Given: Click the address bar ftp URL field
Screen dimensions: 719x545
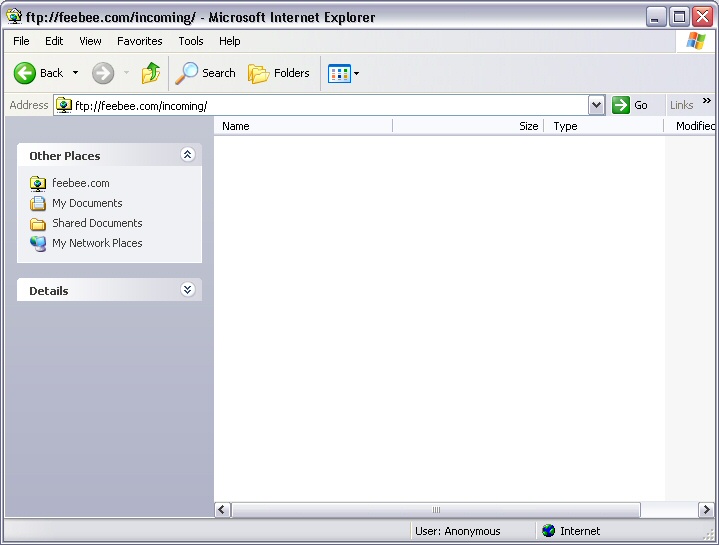Looking at the screenshot, I should coord(321,106).
